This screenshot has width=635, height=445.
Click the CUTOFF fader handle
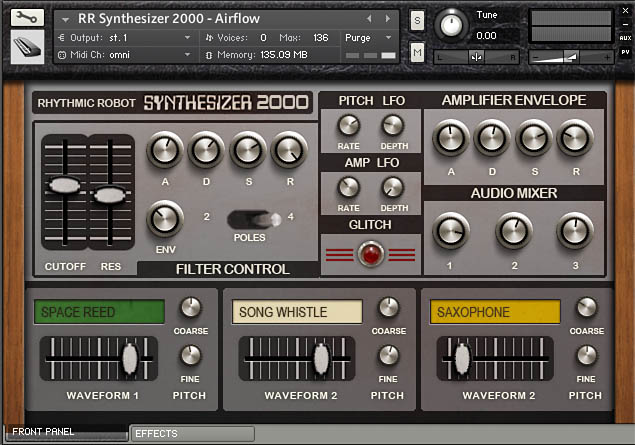[64, 185]
